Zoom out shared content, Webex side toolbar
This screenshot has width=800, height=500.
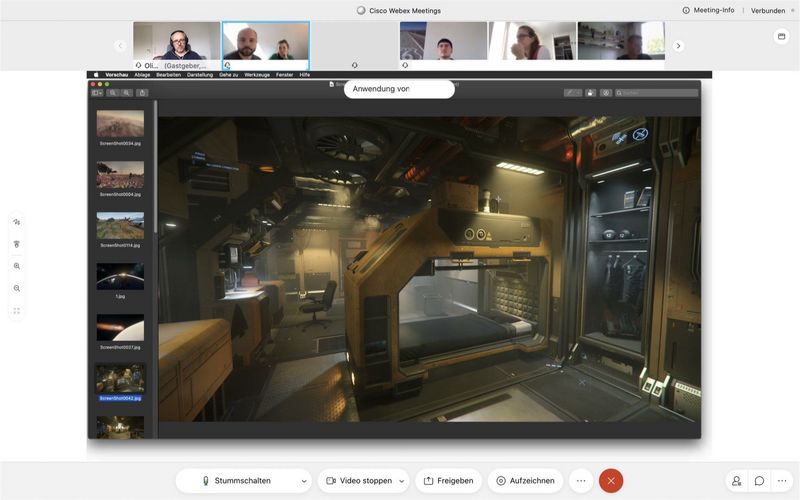[17, 289]
